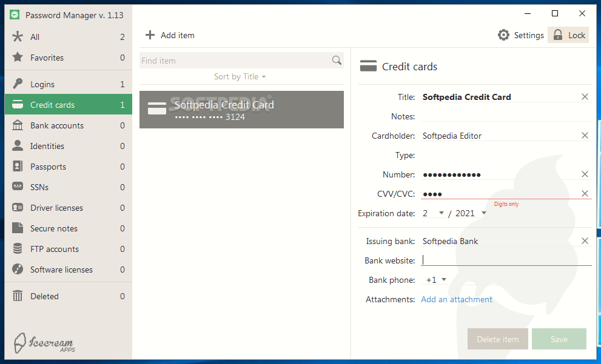This screenshot has width=601, height=364.
Task: Save the credit card entry
Action: pos(559,339)
